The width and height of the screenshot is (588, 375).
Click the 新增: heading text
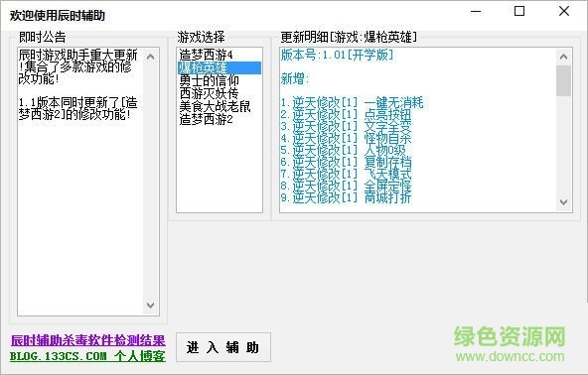coord(295,79)
